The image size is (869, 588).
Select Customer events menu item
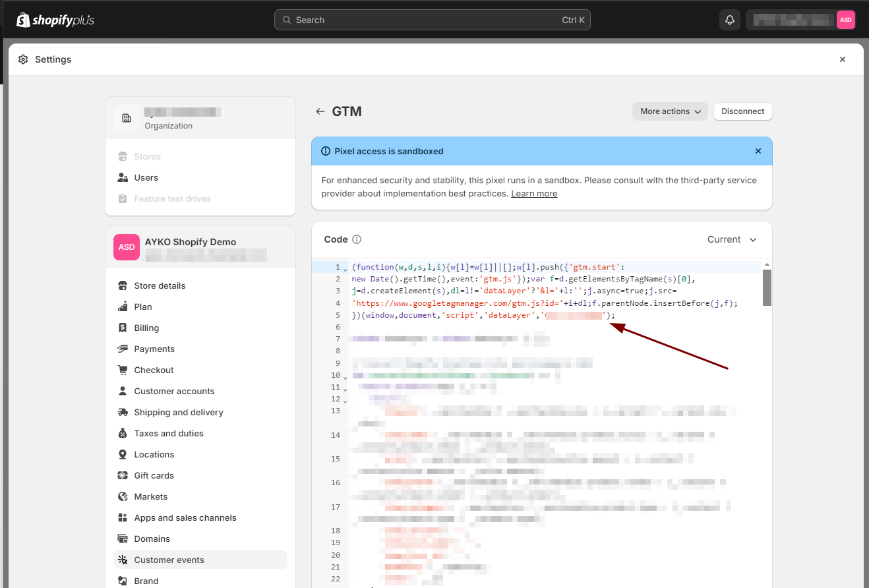tap(200, 560)
